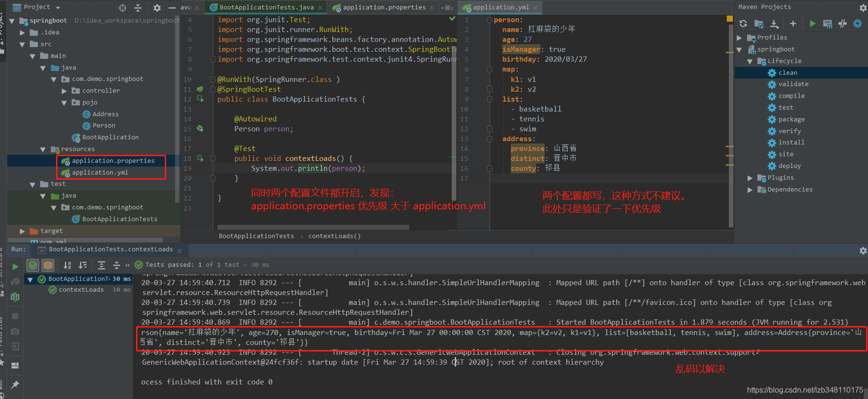Rerun tests with green play button

pyautogui.click(x=15, y=266)
